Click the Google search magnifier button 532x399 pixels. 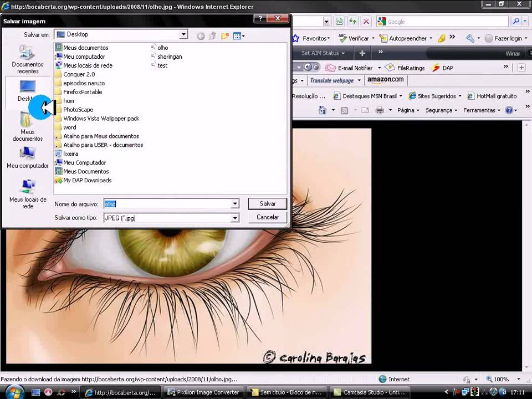point(516,22)
